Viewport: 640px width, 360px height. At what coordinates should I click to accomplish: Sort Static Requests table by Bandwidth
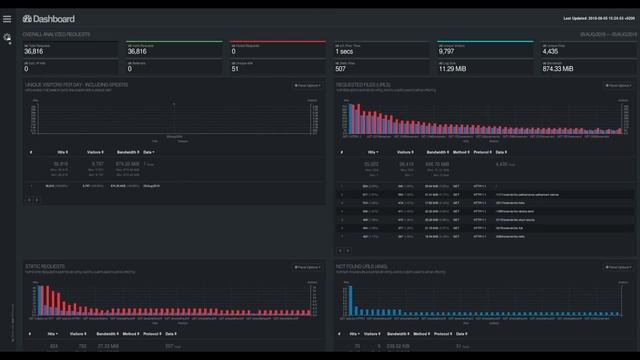point(107,334)
